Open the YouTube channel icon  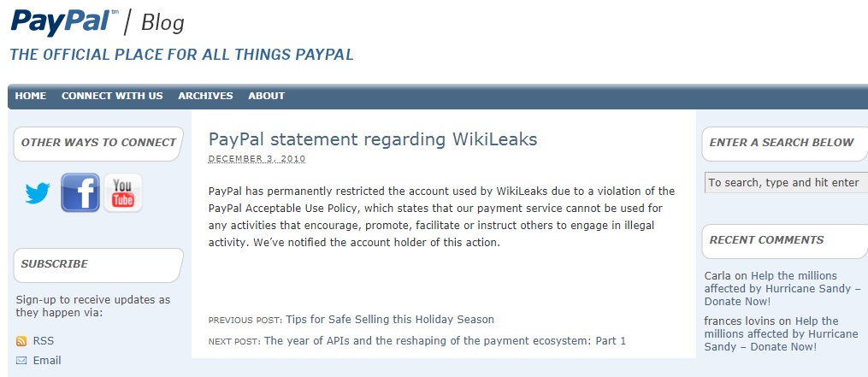pyautogui.click(x=123, y=192)
